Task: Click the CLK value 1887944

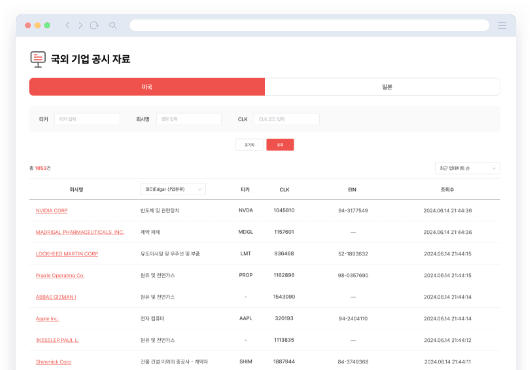Action: pyautogui.click(x=284, y=362)
